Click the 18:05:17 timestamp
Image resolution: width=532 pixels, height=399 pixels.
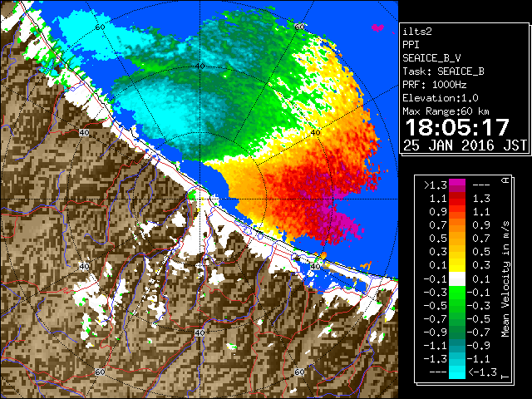coord(457,127)
